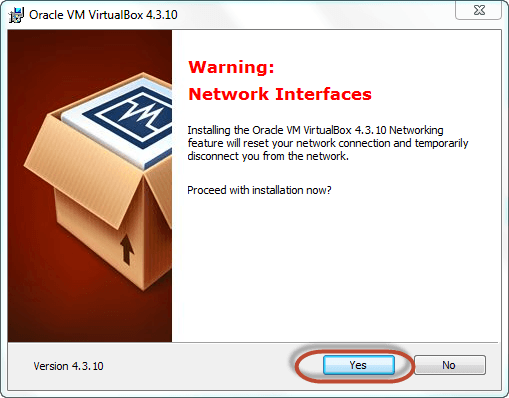509x398 pixels.
Task: Click the "Version 4.3.10" footer label
Action: point(68,366)
